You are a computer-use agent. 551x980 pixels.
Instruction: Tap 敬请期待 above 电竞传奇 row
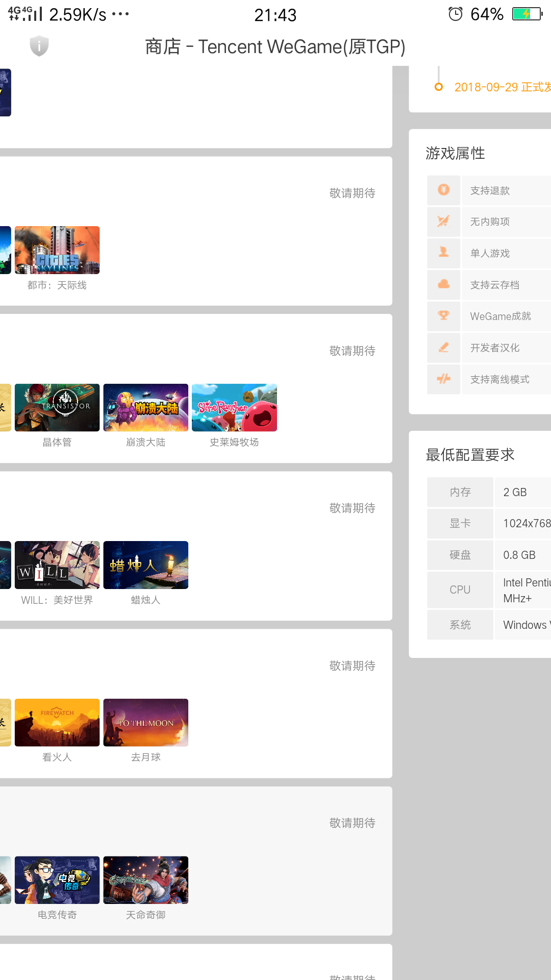coord(353,823)
